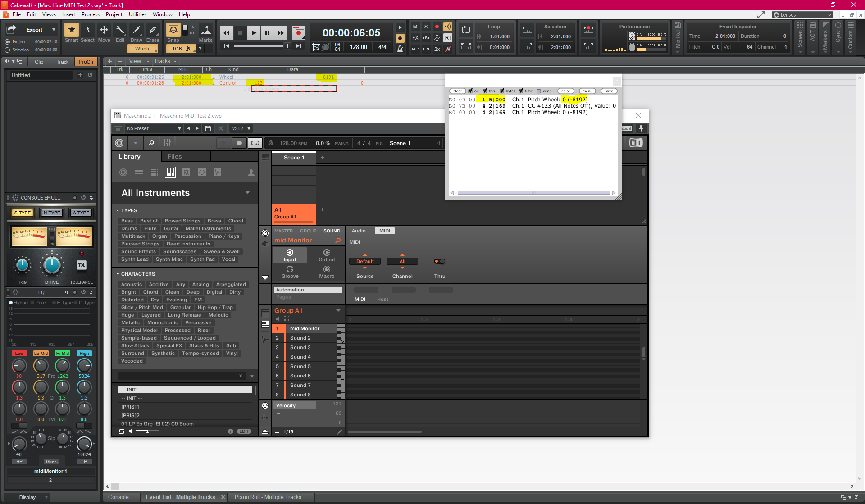
Task: Toggle the 'bytes' checkbox in midiMonitor
Action: (502, 91)
